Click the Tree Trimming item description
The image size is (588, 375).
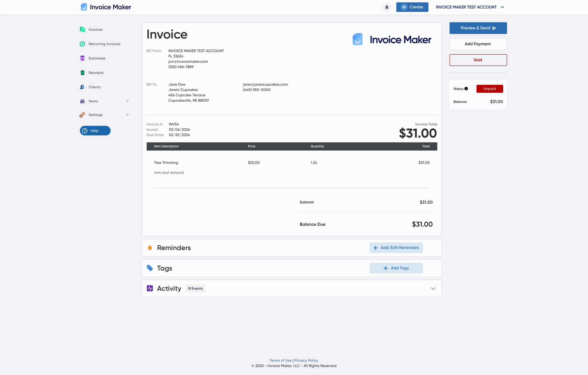coord(166,163)
